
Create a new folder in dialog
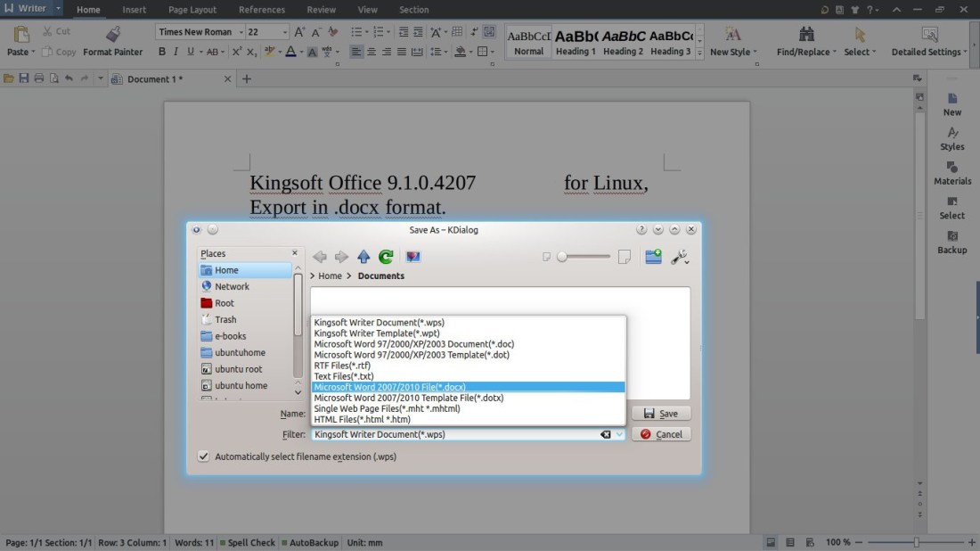(x=653, y=257)
